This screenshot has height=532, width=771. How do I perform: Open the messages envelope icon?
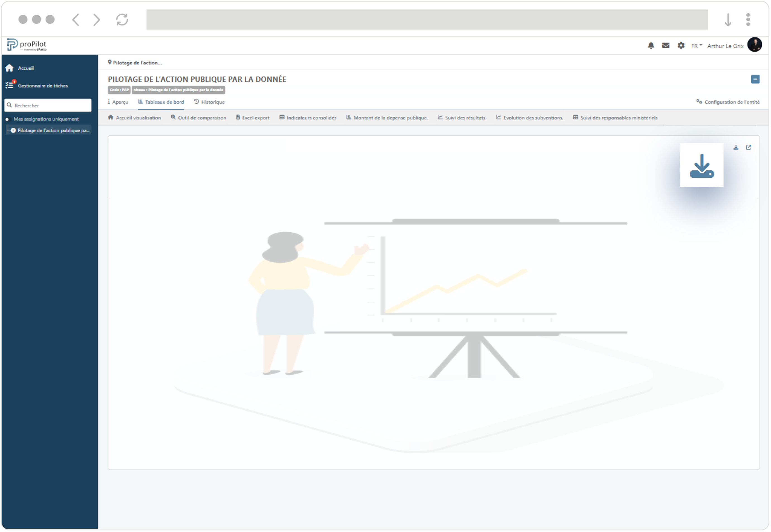point(666,45)
